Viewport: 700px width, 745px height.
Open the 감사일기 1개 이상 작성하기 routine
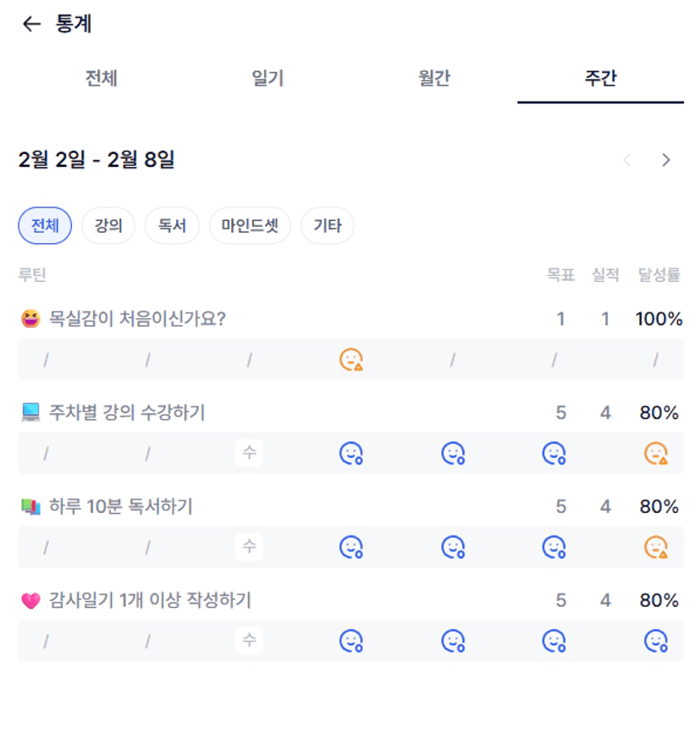tap(150, 600)
